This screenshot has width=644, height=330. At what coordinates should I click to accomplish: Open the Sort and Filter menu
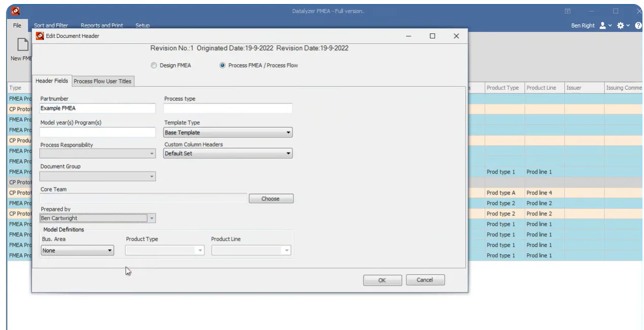coord(51,25)
